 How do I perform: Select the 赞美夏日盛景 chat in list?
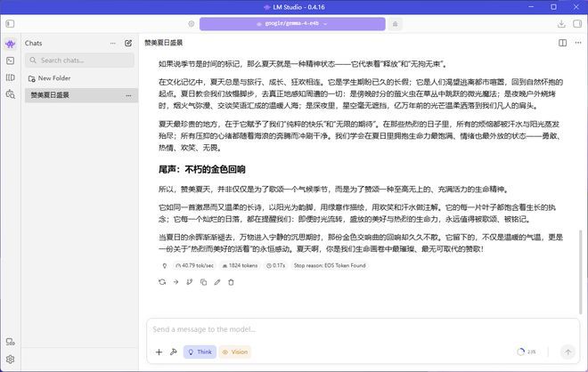(81, 95)
